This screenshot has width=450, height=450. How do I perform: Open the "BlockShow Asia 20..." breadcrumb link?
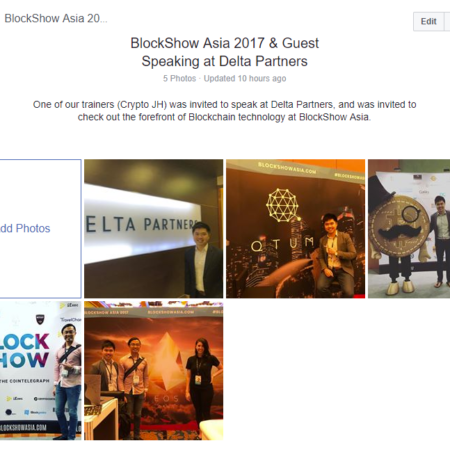[56, 18]
